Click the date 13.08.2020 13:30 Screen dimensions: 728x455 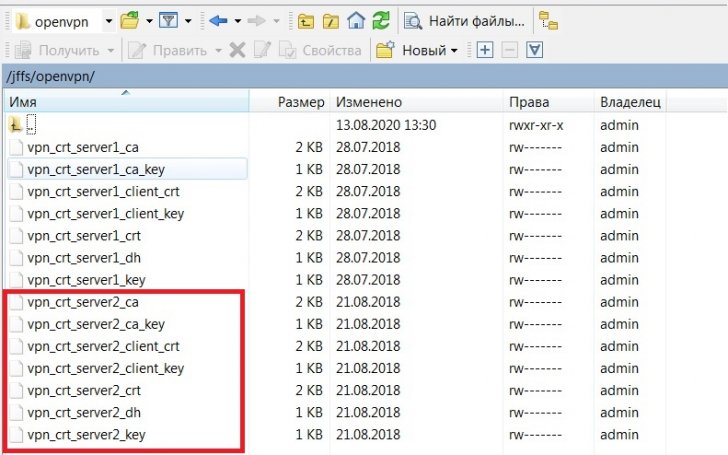[386, 125]
